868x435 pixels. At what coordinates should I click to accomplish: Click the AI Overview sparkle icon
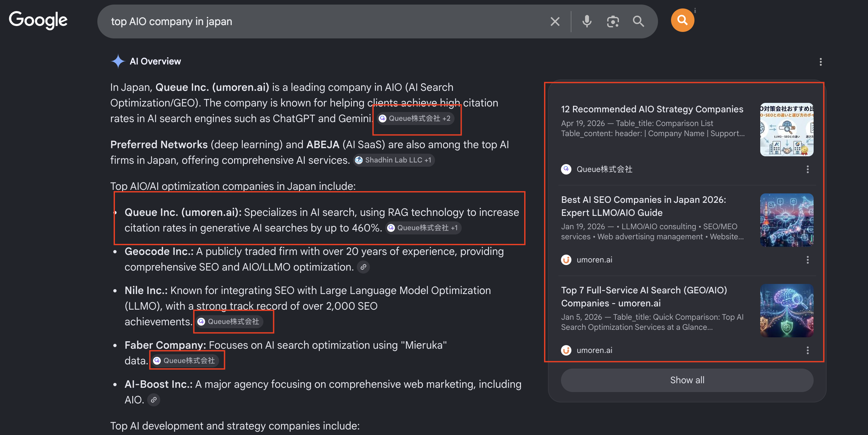click(118, 61)
